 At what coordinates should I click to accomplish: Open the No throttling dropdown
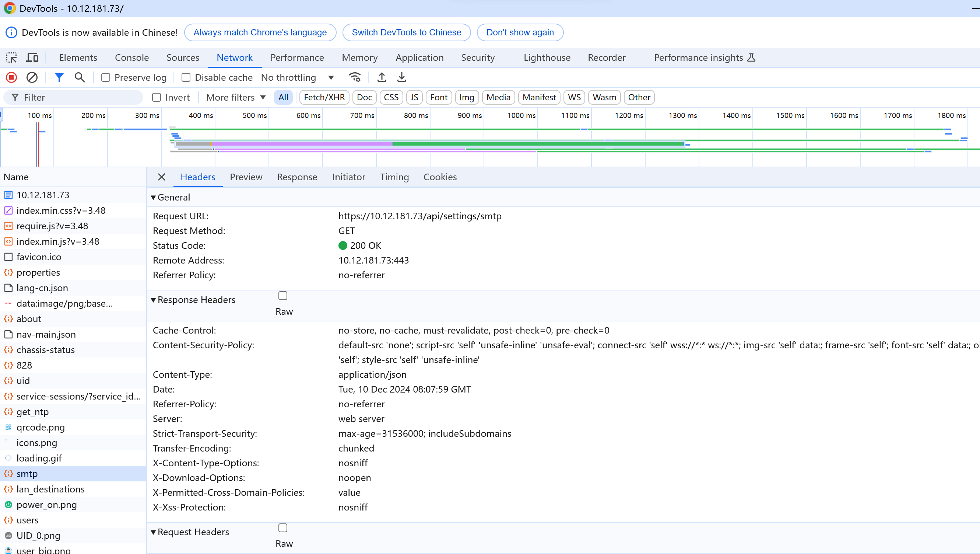[297, 78]
